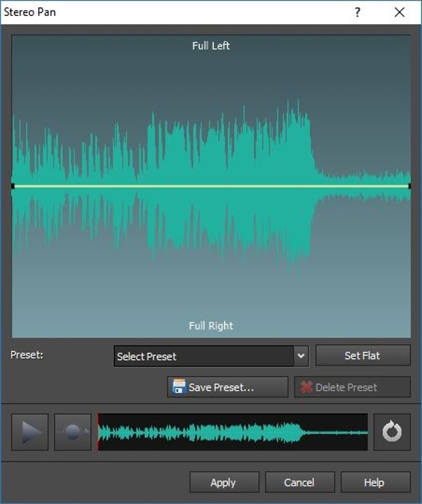Select Save Preset to store settings

(227, 387)
